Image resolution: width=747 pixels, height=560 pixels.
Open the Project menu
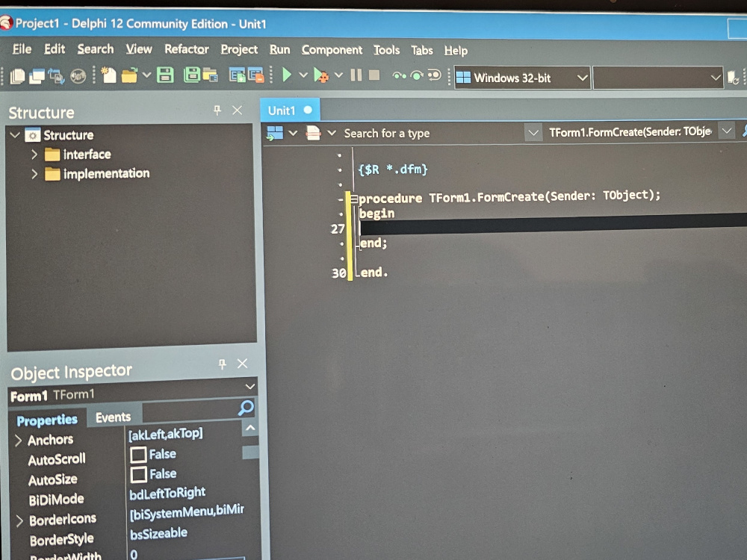(x=239, y=49)
